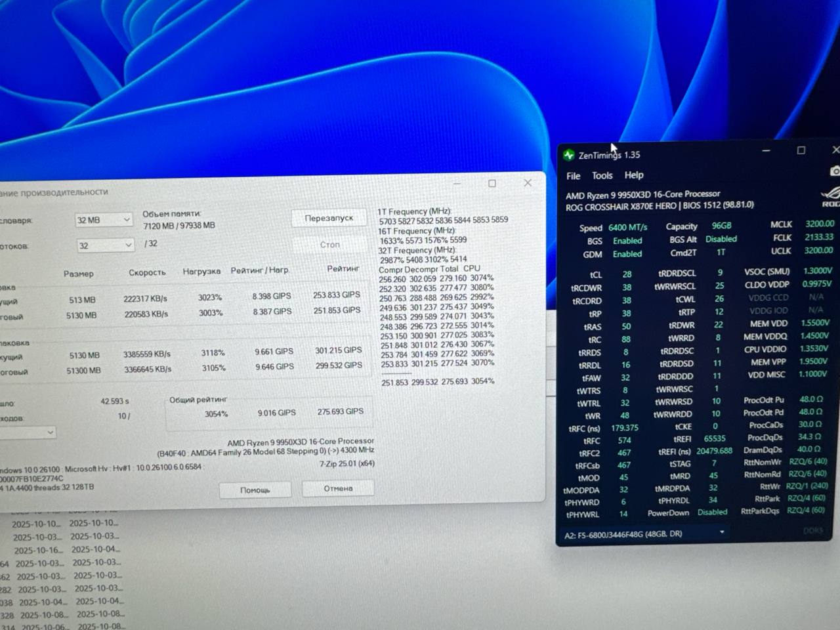840x630 pixels.
Task: Maximize the ZenTimings window
Action: 801,150
